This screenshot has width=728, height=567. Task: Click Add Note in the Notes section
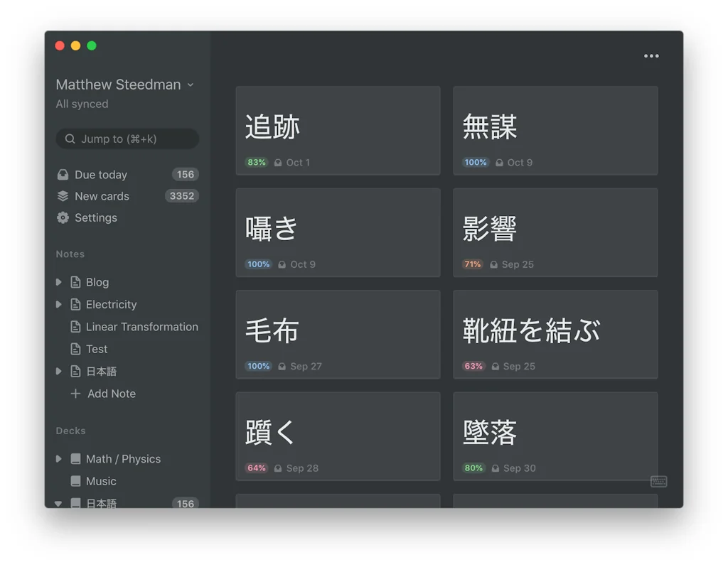(112, 393)
